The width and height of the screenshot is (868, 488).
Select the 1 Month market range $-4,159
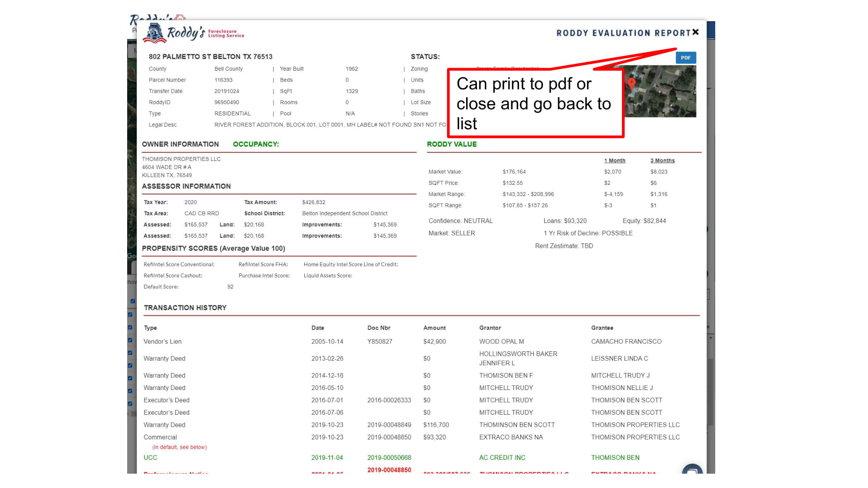tap(613, 195)
